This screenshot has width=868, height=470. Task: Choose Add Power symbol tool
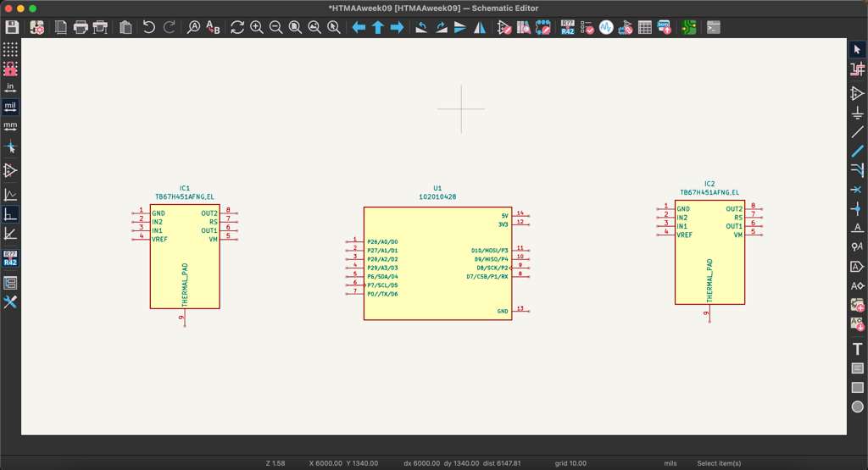pos(857,113)
